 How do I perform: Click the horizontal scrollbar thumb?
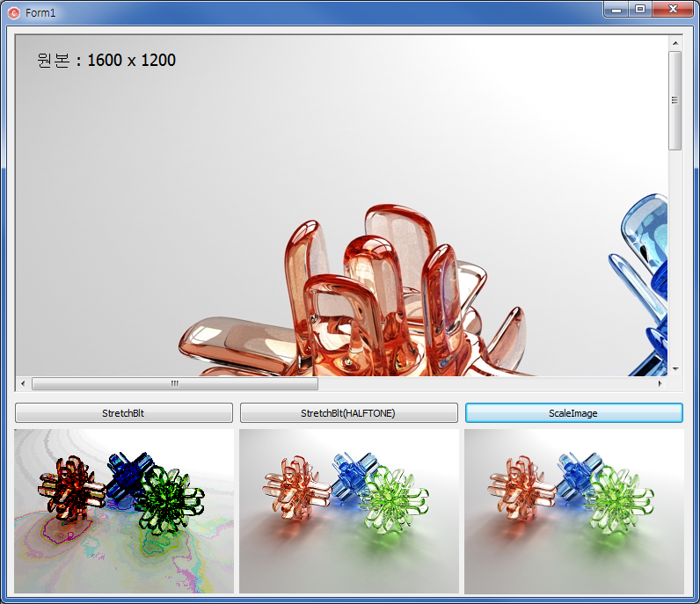175,383
